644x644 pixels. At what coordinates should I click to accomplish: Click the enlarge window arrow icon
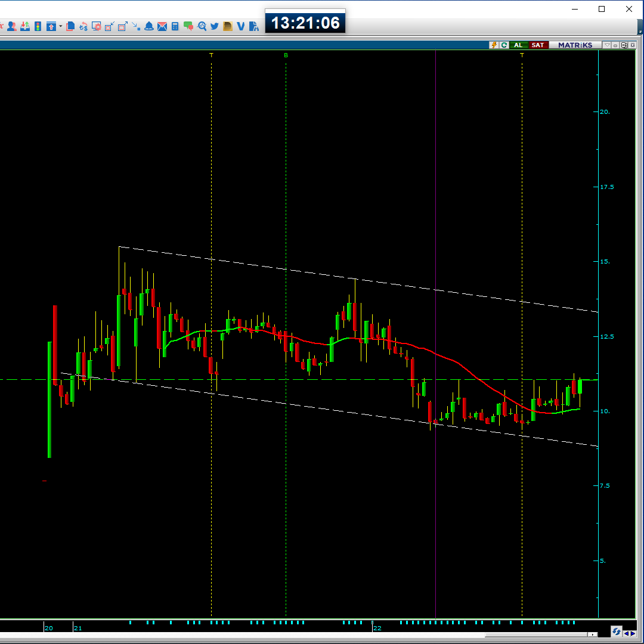pos(123,27)
